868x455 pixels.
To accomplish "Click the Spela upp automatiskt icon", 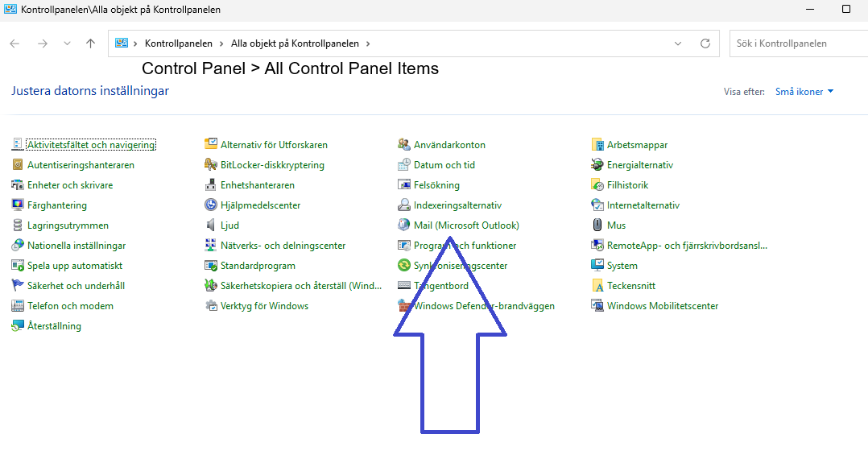I will pos(18,266).
